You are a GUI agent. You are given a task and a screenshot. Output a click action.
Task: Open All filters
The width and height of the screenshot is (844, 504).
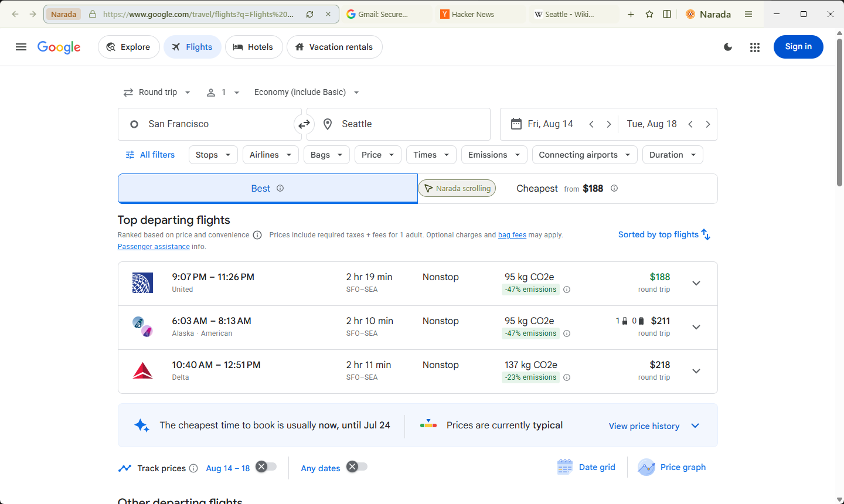(150, 155)
